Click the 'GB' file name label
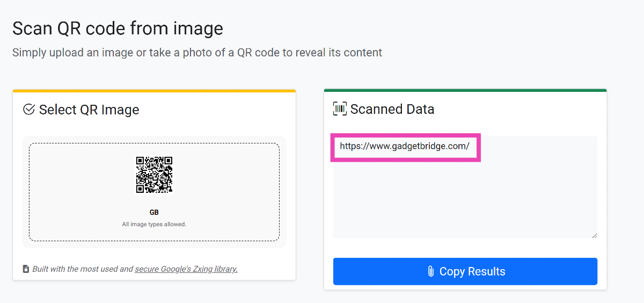The height and width of the screenshot is (303, 644). click(x=154, y=212)
